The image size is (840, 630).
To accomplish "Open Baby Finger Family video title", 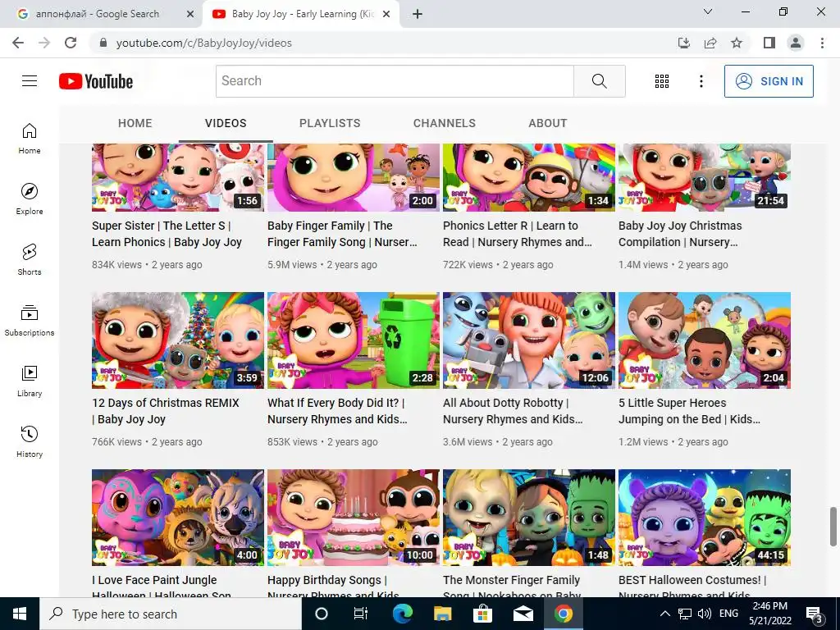I will pos(342,234).
